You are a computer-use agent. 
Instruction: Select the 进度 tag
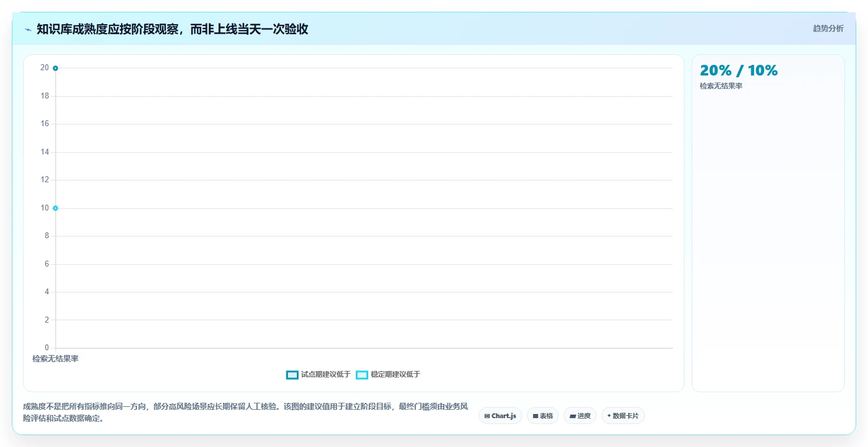[580, 416]
